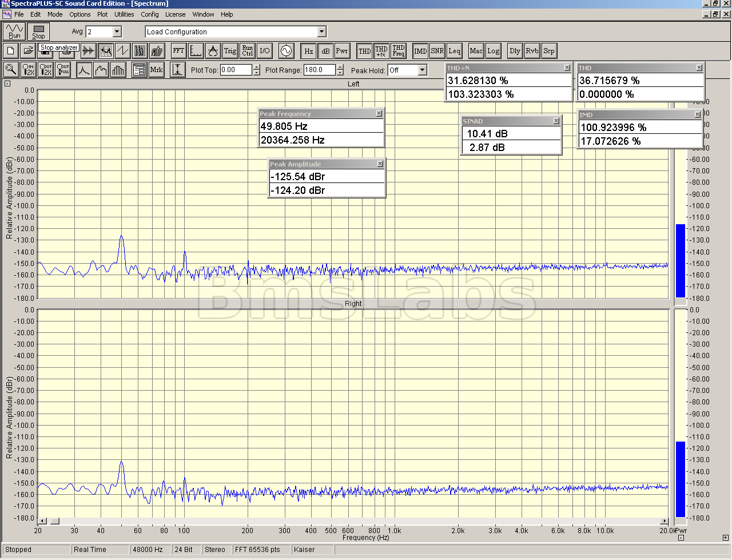The width and height of the screenshot is (732, 560).
Task: Click the vertical autoscale icon
Action: 178,70
